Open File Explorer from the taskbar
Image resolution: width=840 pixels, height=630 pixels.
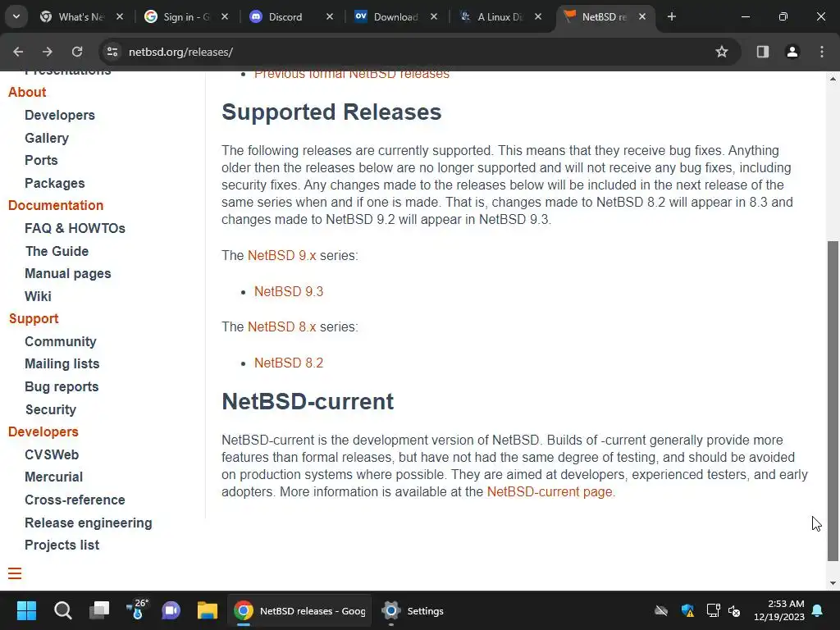pos(208,610)
